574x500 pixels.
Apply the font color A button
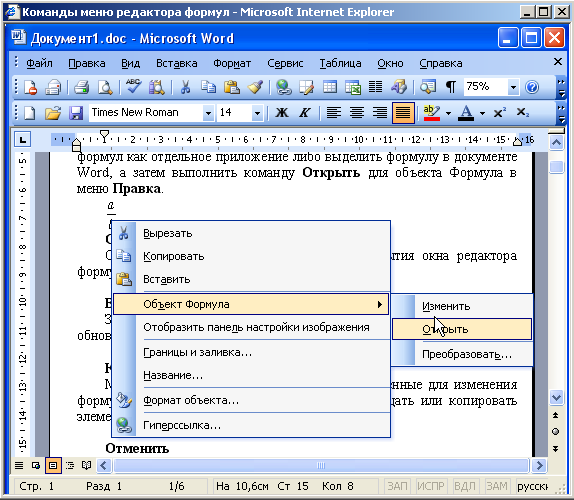(x=466, y=113)
